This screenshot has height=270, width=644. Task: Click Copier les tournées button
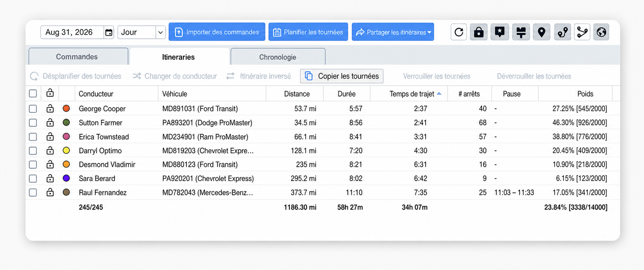coord(341,76)
